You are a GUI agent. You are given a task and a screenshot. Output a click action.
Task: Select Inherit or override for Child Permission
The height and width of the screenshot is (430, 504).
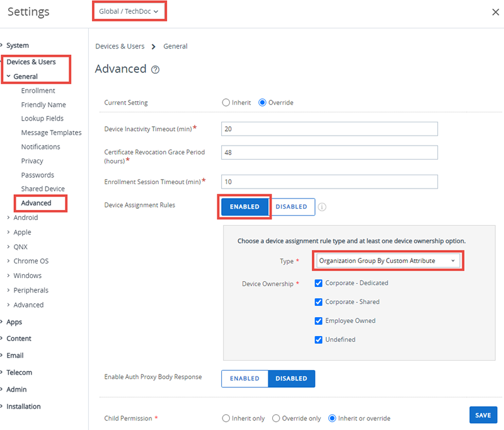tap(332, 418)
